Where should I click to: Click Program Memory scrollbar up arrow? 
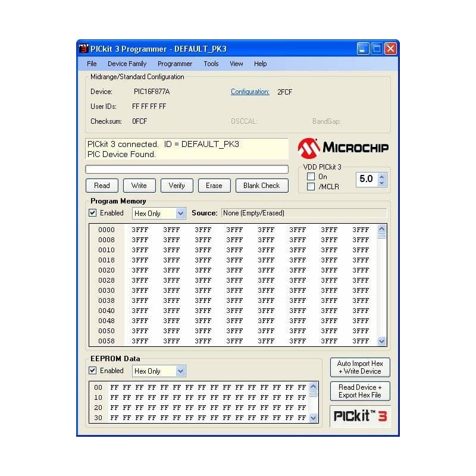point(381,228)
